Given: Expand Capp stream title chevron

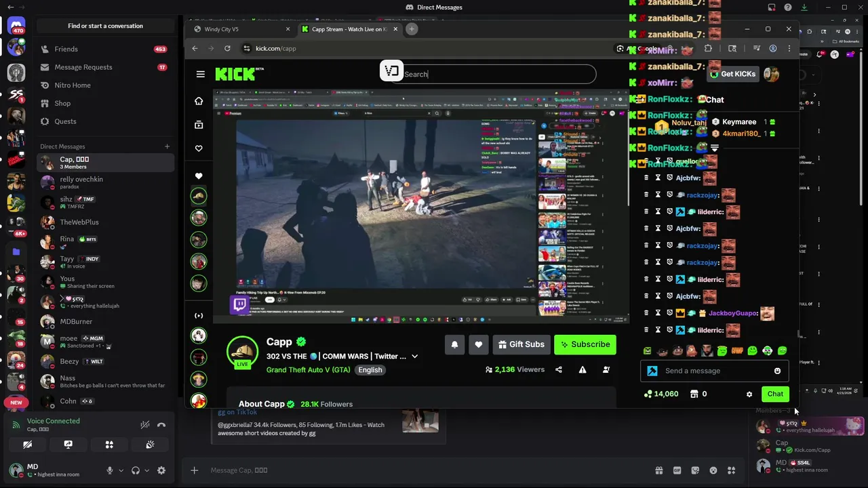Looking at the screenshot, I should 414,357.
